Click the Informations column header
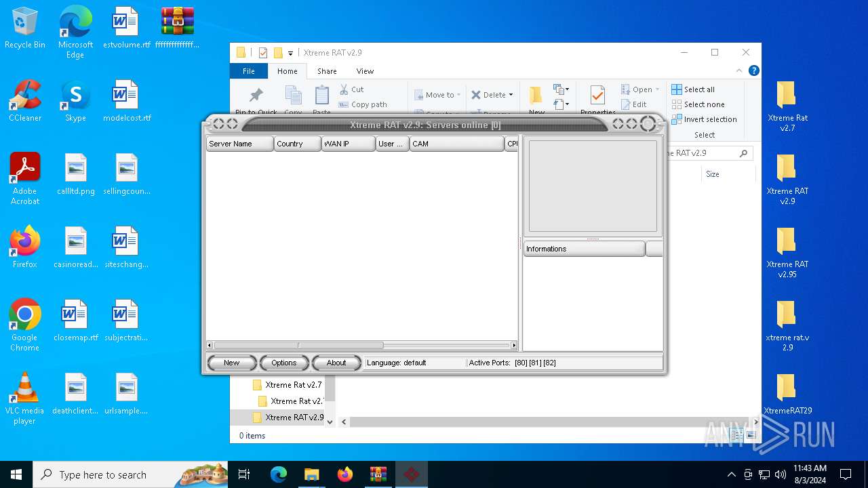 coord(585,249)
